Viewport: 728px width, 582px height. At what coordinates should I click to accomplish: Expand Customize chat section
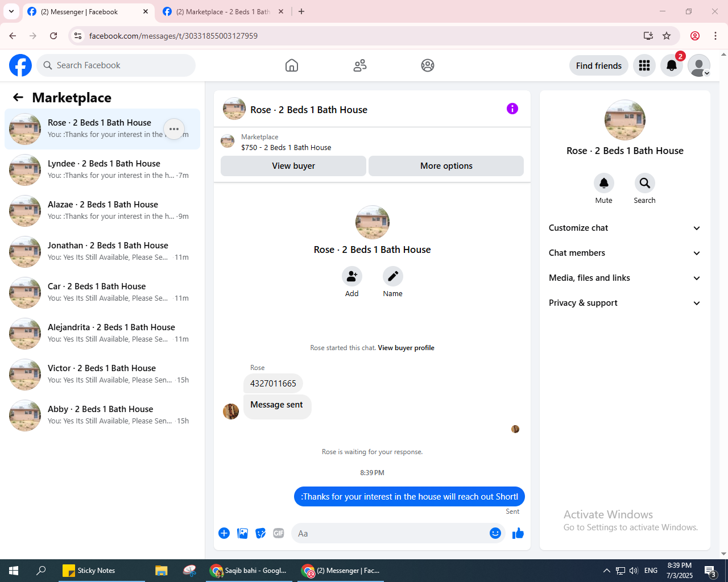click(x=624, y=228)
